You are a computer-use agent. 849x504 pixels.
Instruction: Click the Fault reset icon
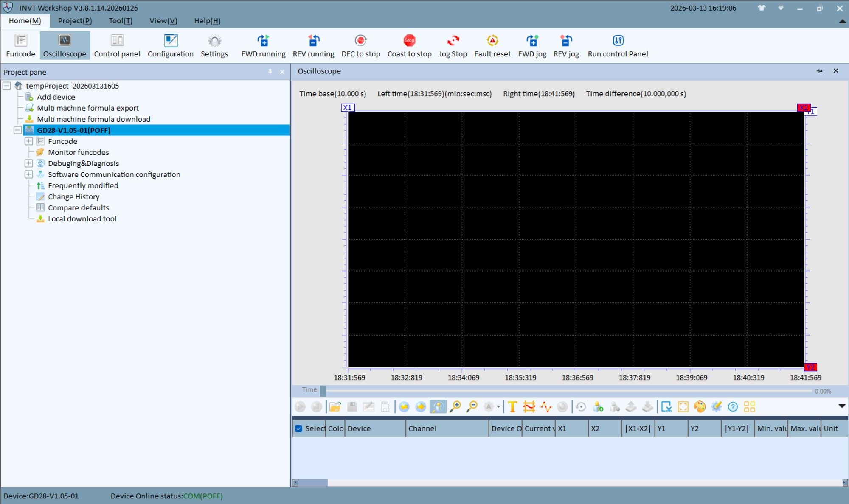tap(492, 45)
